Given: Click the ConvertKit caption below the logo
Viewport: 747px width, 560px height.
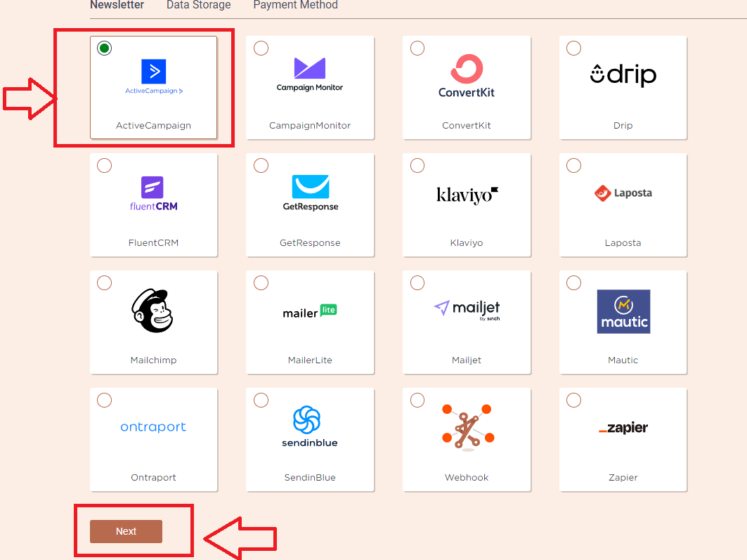Looking at the screenshot, I should [467, 125].
